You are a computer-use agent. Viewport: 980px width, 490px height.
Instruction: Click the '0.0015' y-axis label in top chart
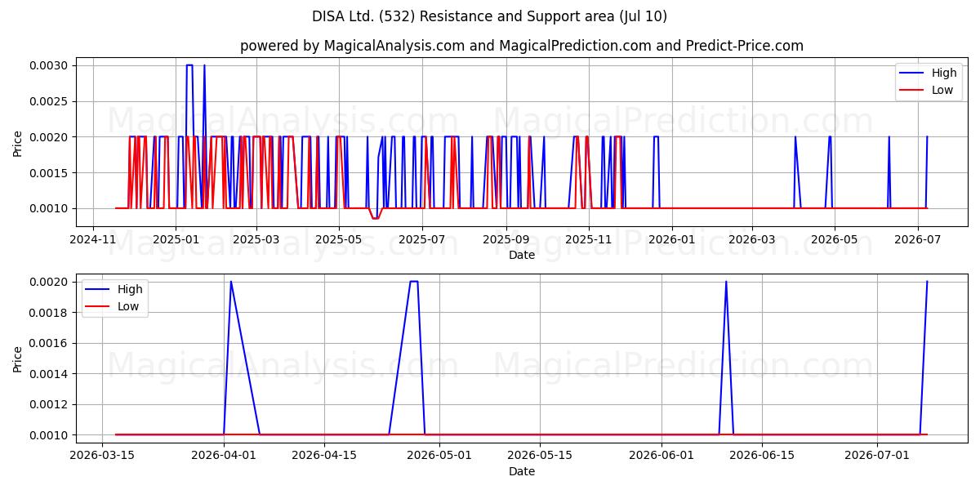tap(51, 172)
